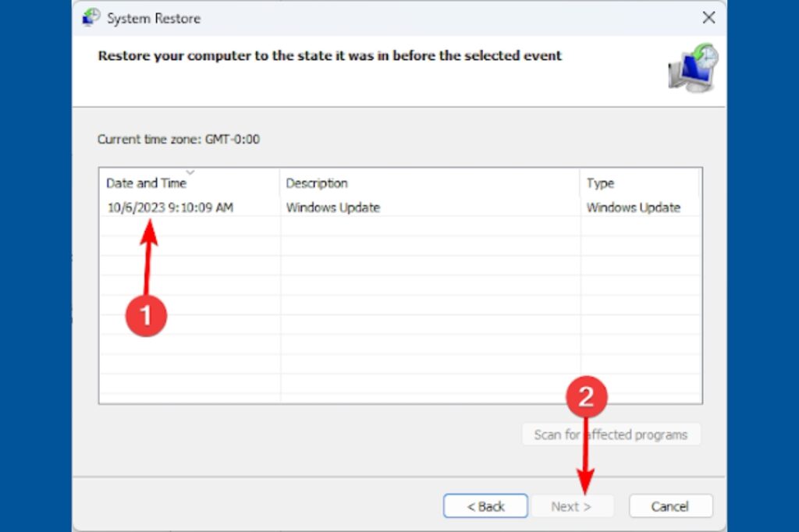The height and width of the screenshot is (532, 799).
Task: Click the System Restore title text
Action: [154, 18]
